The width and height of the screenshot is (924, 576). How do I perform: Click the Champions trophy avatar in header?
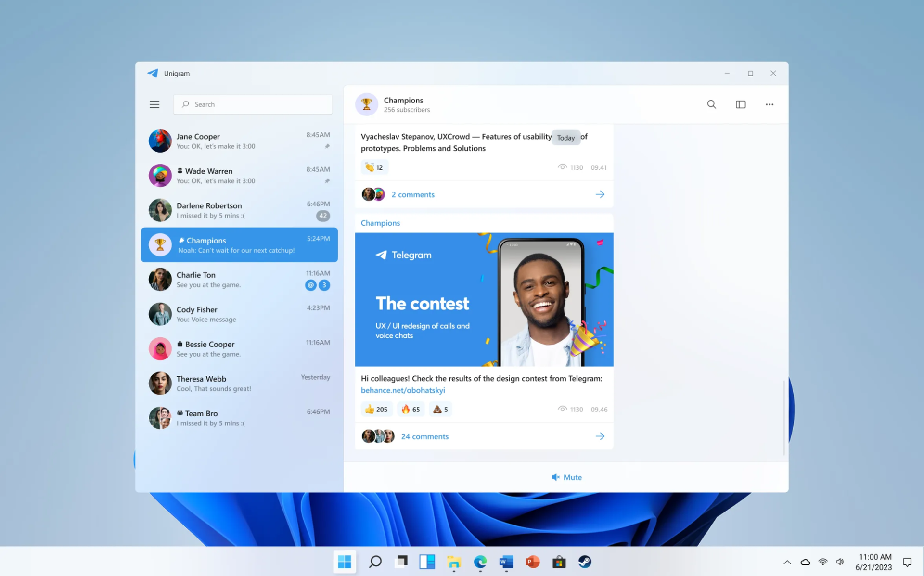[x=366, y=104]
